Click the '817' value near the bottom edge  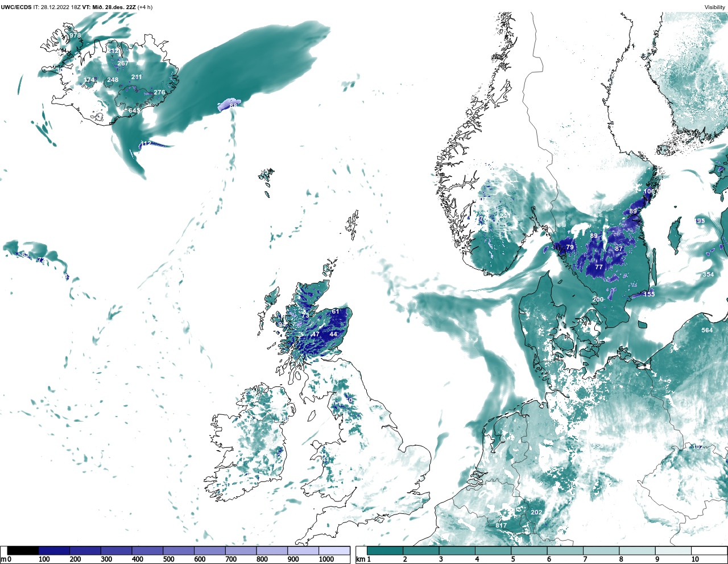click(501, 525)
